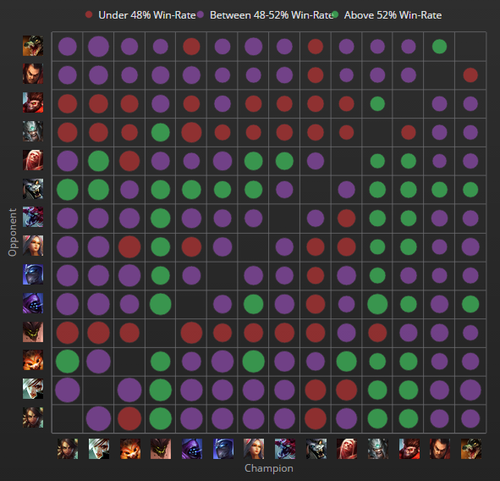Click blue-armored Shen portrait on Opponent axis
Image resolution: width=500 pixels, height=481 pixels.
click(33, 275)
